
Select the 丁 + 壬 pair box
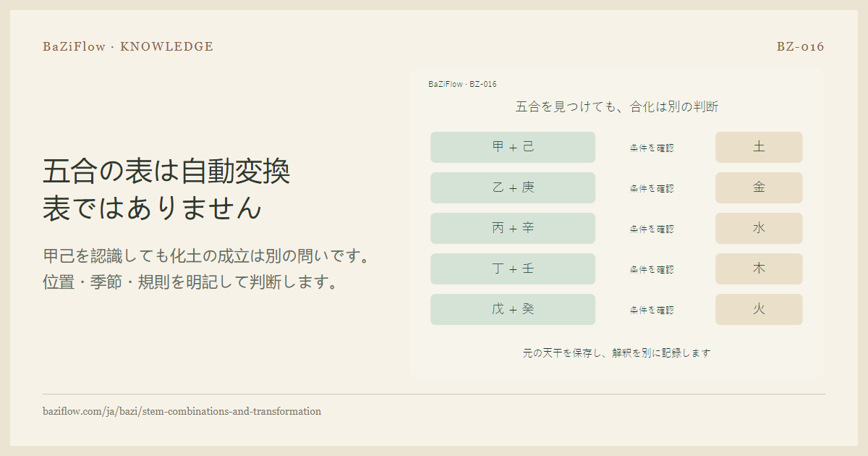513,269
